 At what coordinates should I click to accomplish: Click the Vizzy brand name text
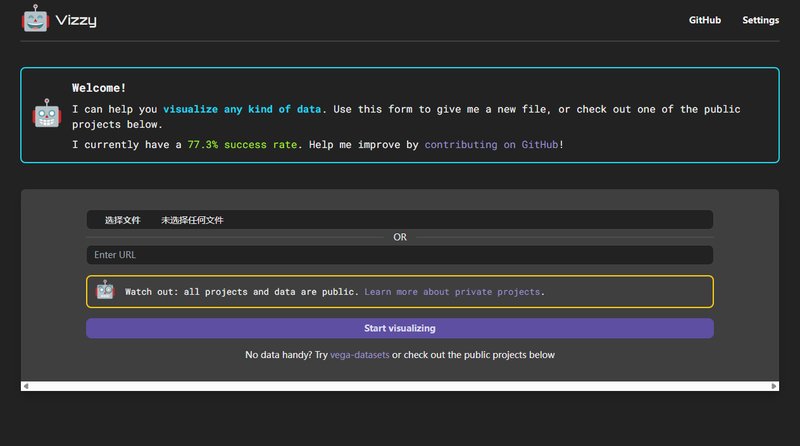pyautogui.click(x=76, y=20)
